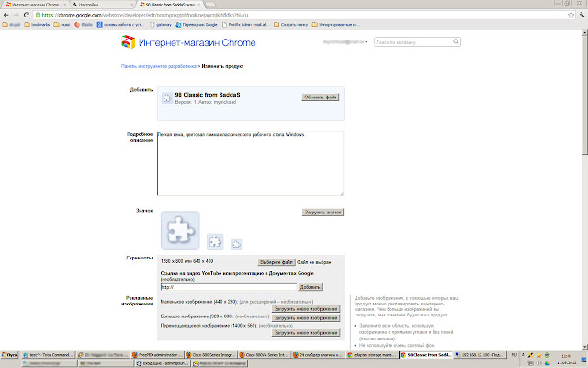Open the Создать папку bookmark folder
Image resolution: width=588 pixels, height=368 pixels.
(x=290, y=25)
